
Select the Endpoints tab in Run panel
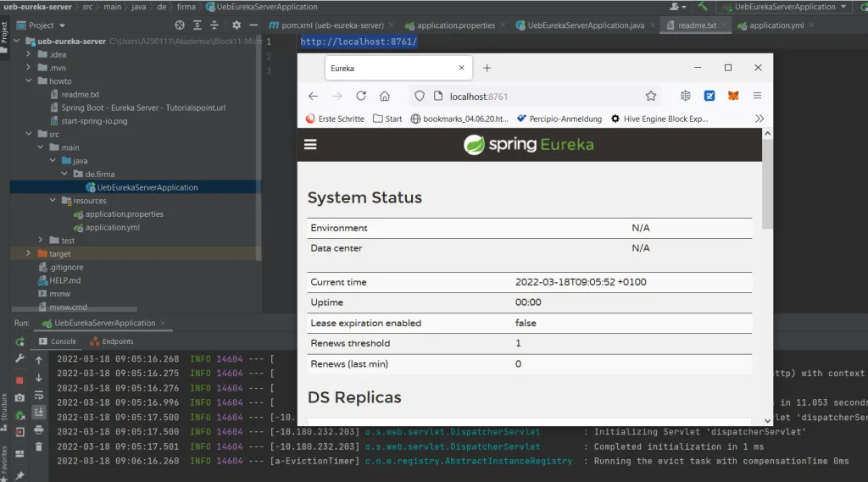point(112,341)
